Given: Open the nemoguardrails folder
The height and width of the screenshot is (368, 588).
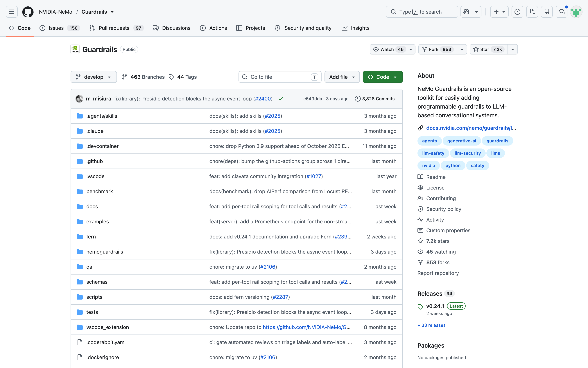Looking at the screenshot, I should [x=105, y=252].
